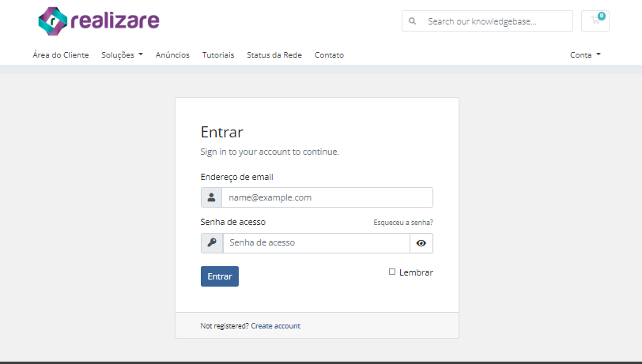642x364 pixels.
Task: Expand the Soluções dropdown menu
Action: click(122, 54)
